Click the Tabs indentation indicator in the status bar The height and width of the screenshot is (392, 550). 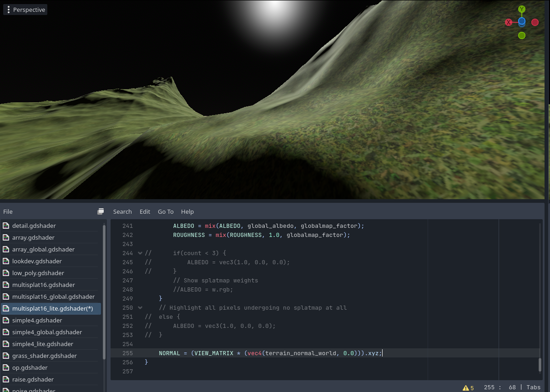(x=533, y=387)
